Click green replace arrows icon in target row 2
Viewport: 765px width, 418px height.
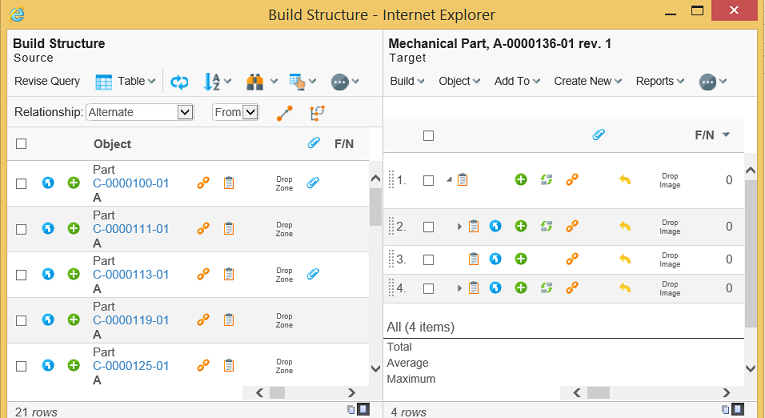[546, 227]
